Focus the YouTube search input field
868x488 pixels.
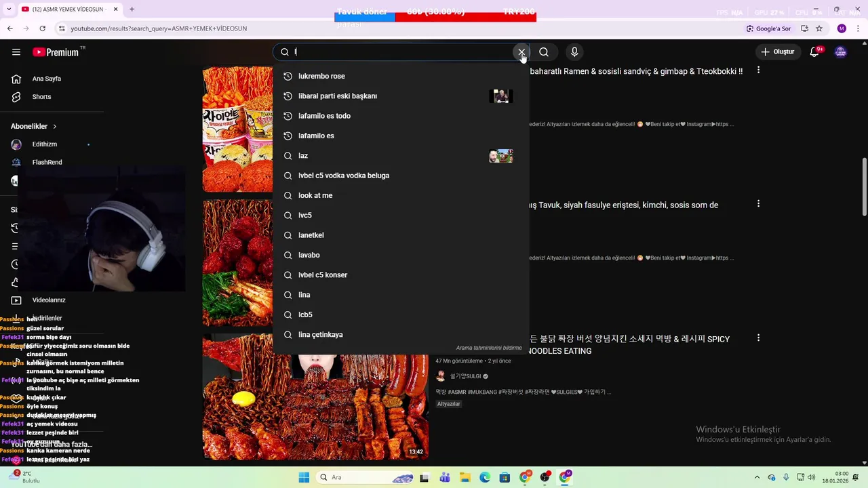tap(400, 52)
